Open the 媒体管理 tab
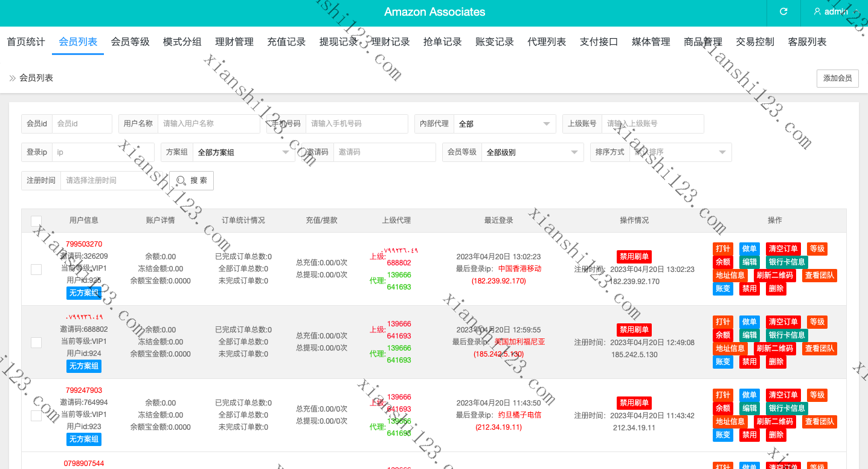 (651, 42)
